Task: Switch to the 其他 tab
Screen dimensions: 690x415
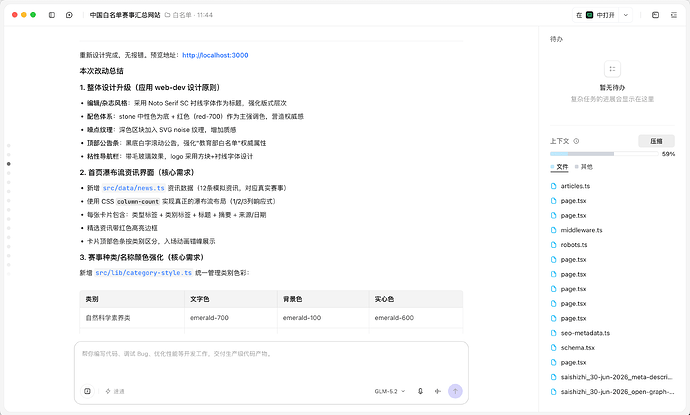Action: click(584, 167)
